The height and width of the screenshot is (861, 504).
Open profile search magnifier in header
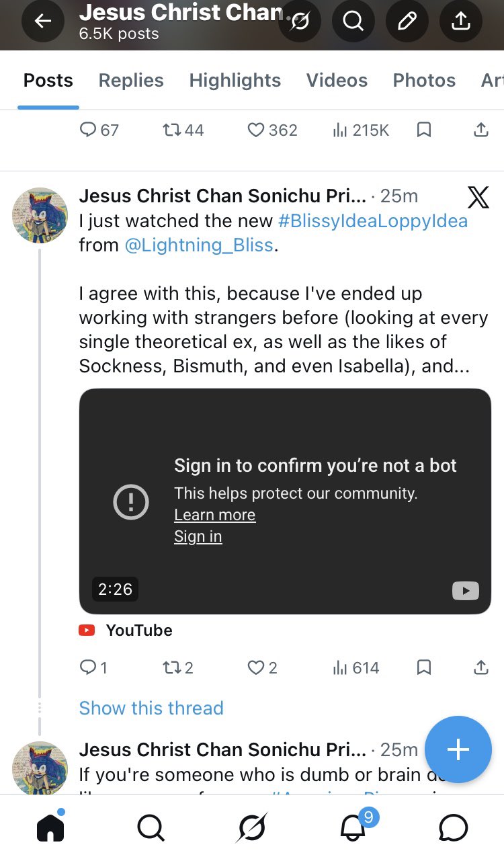(353, 22)
